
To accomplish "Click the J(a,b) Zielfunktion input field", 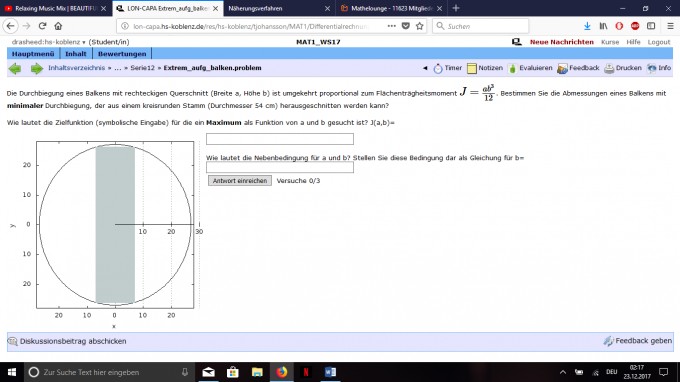I will pos(280,139).
